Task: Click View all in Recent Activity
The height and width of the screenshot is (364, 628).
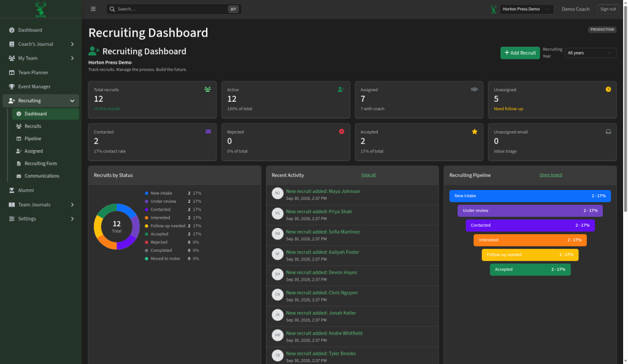Action: [x=368, y=175]
